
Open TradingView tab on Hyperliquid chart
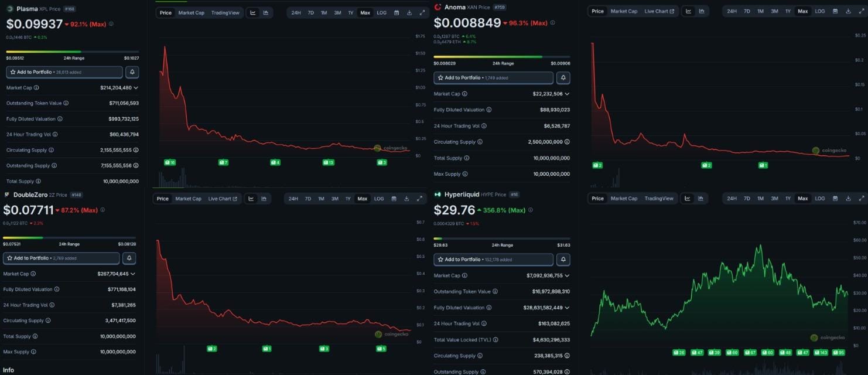659,199
